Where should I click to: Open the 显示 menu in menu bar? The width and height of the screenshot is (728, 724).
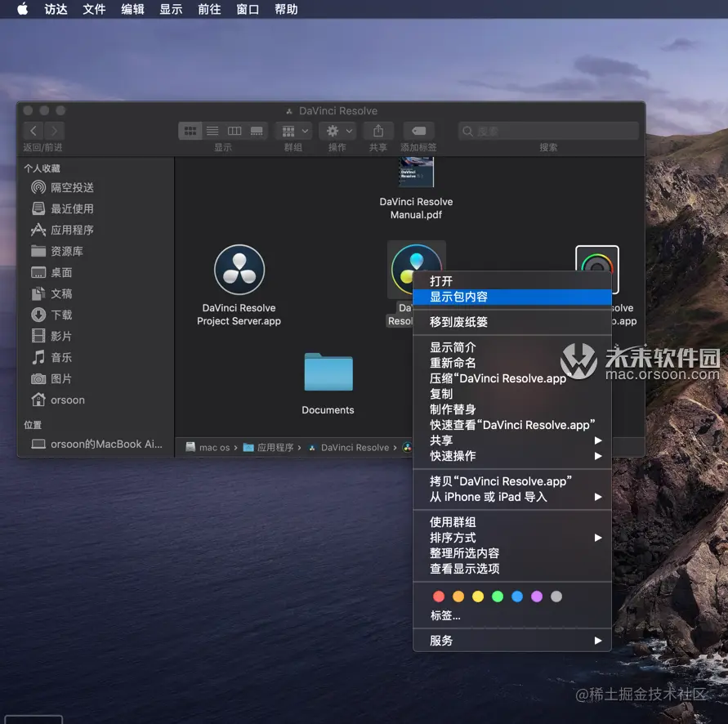pyautogui.click(x=171, y=9)
